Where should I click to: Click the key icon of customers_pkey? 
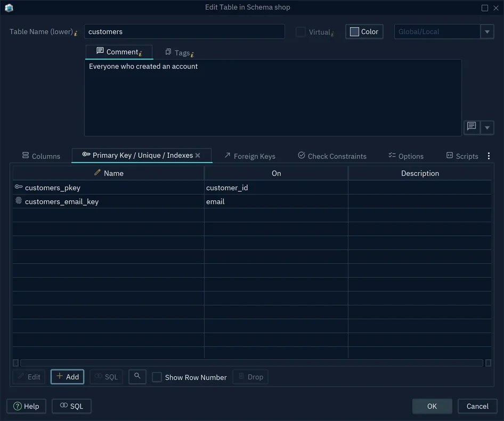(x=19, y=187)
